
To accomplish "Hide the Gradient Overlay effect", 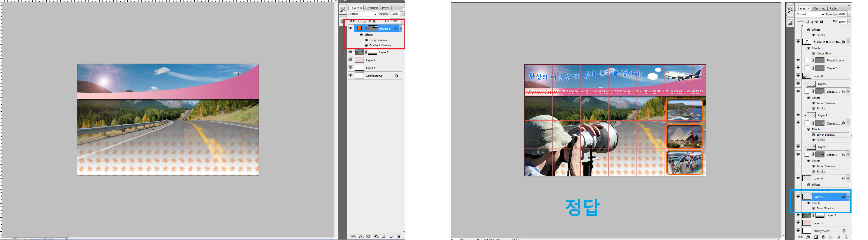I will [x=366, y=45].
